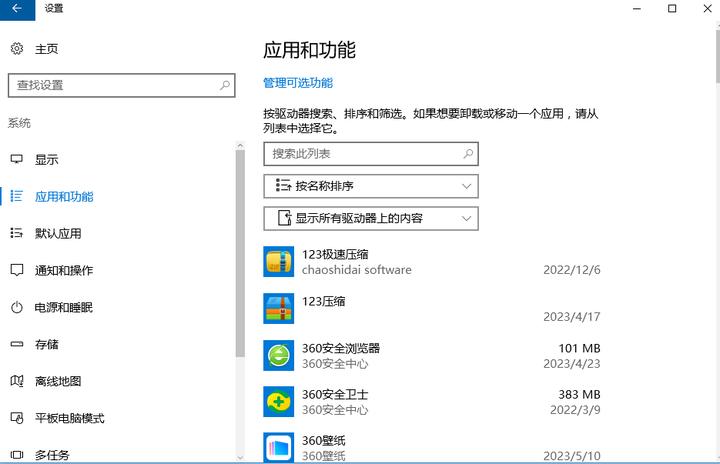The image size is (720, 464).
Task: Click the 应用和功能 list icon
Action: pos(17,196)
